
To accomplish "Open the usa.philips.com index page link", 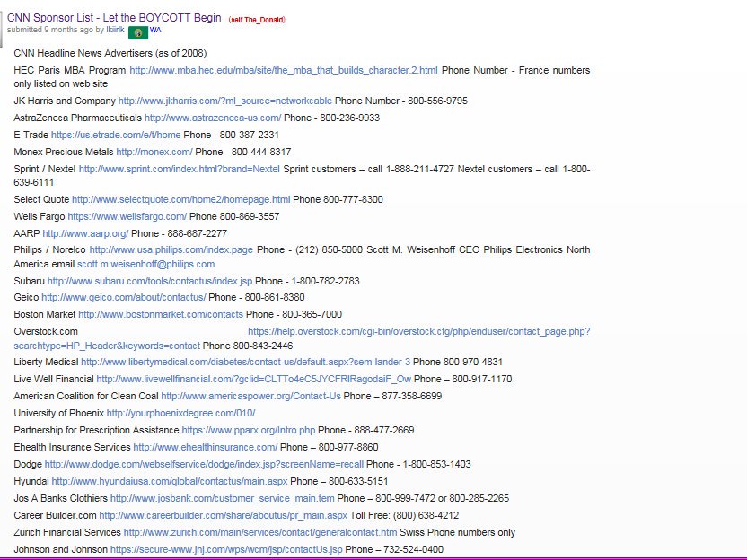I will (171, 250).
